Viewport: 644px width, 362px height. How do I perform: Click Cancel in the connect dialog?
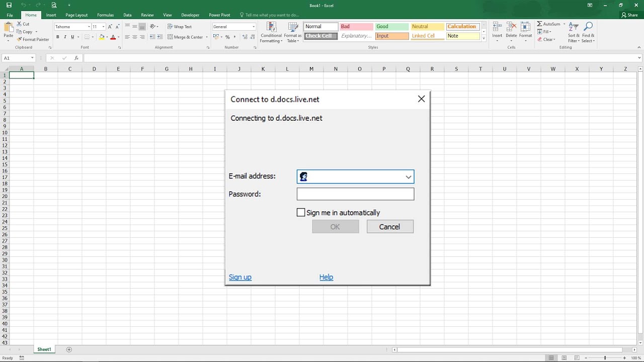(x=390, y=227)
